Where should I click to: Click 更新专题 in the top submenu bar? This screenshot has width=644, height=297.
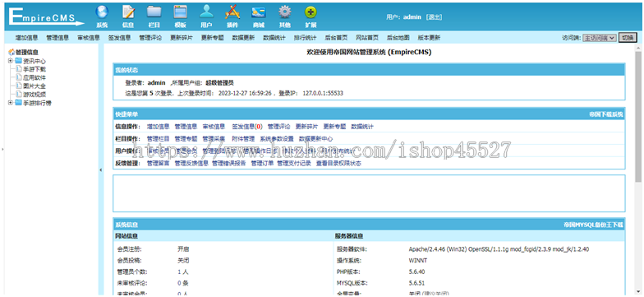(212, 38)
